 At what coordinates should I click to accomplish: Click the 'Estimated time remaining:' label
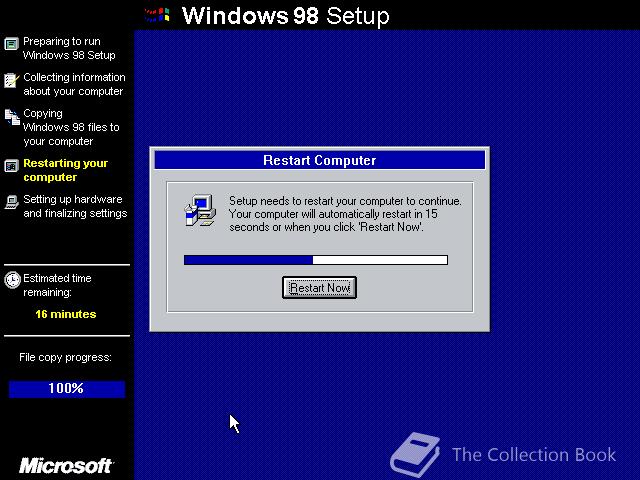(57, 285)
